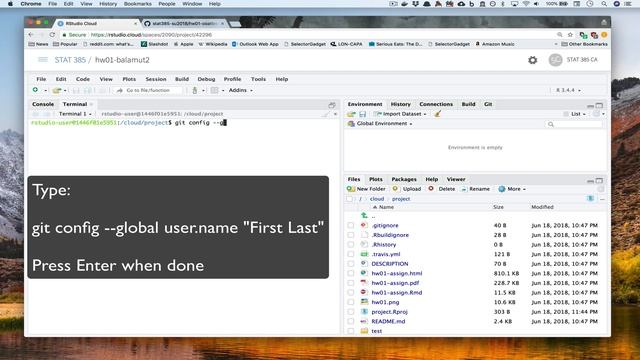The image size is (640, 360).
Task: Expand the Addins dropdown
Action: tap(241, 90)
